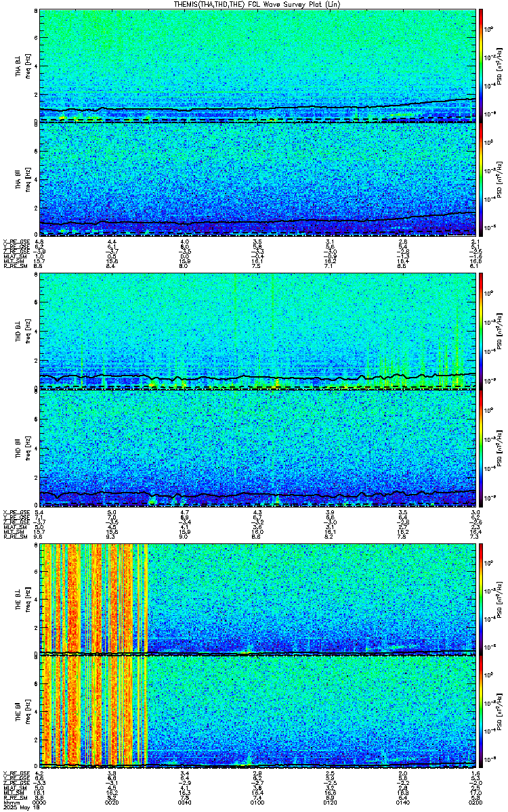Click the THE B-parallel spectrogram panel

(257, 713)
